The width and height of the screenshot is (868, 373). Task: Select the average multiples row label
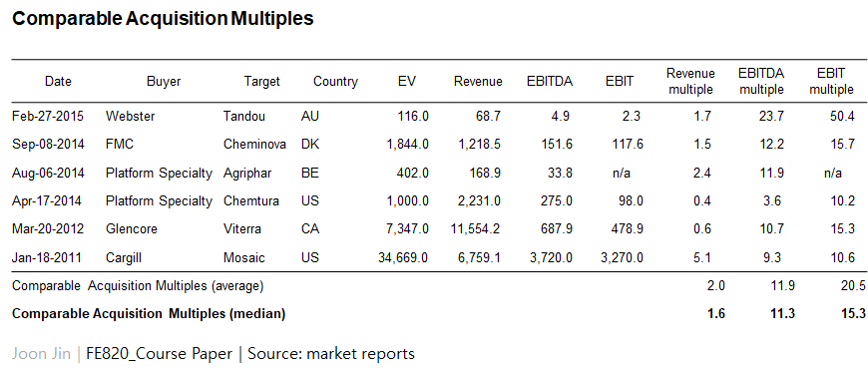(x=138, y=286)
